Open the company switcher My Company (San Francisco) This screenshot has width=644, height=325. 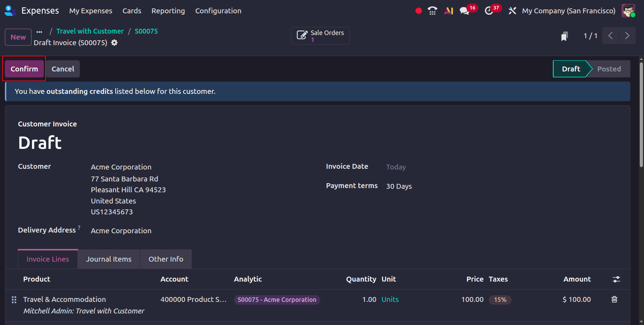(568, 11)
